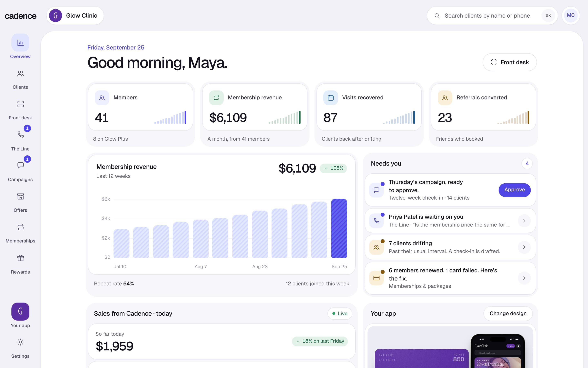Open the Glow Clinic workspace switcher
Image resolution: width=588 pixels, height=368 pixels.
[x=75, y=16]
